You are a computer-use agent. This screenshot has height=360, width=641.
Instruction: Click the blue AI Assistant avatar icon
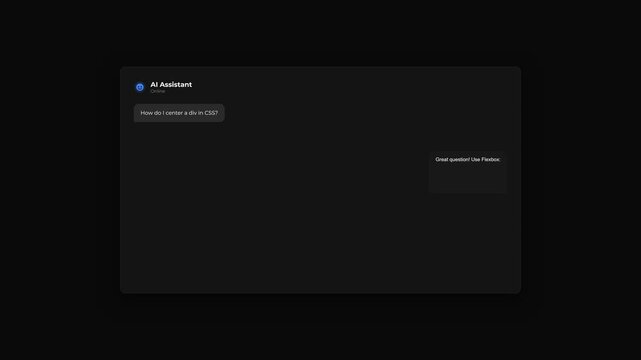[x=140, y=87]
